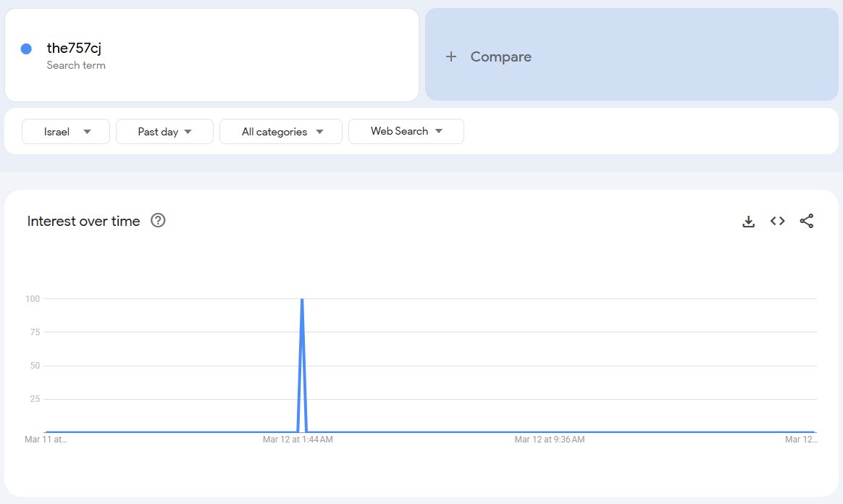843x504 pixels.
Task: Open the Web Search type dropdown
Action: [406, 131]
